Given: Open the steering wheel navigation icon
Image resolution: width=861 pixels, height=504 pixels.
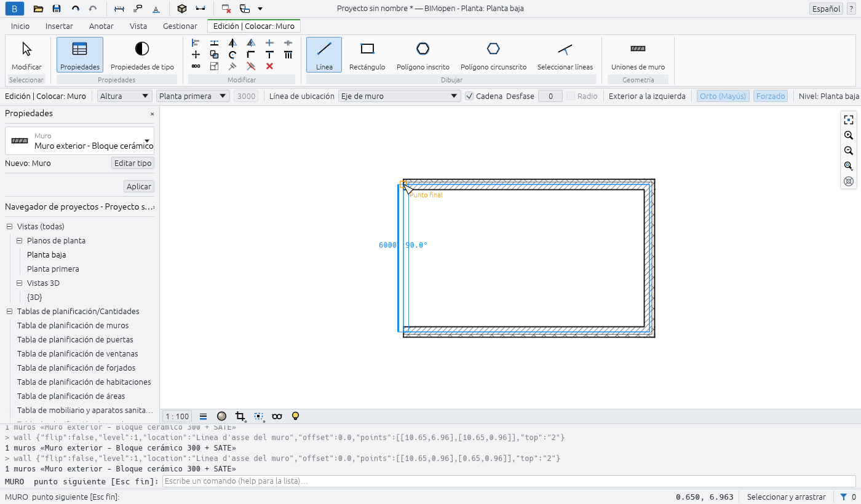Looking at the screenshot, I should coord(849,181).
